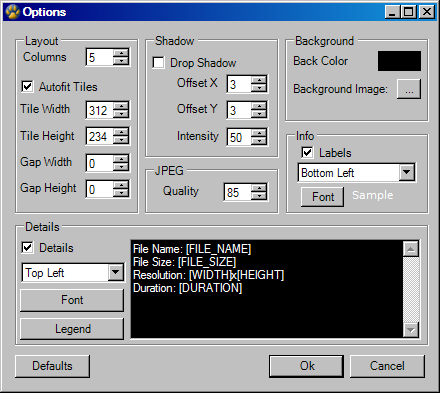Browse for Background Image with ellipsis button
Viewport: 440px width, 393px height.
pyautogui.click(x=409, y=89)
